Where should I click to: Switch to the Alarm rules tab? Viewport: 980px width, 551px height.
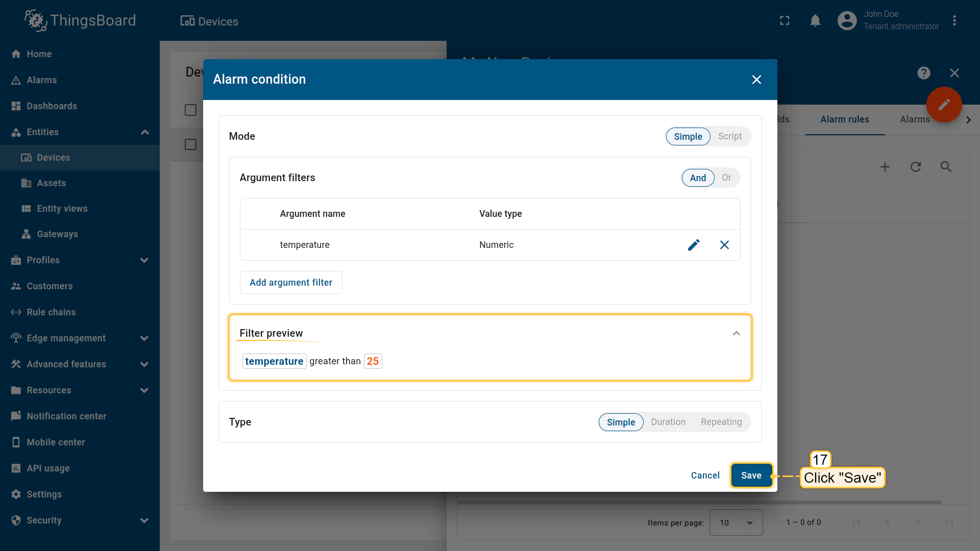(844, 119)
